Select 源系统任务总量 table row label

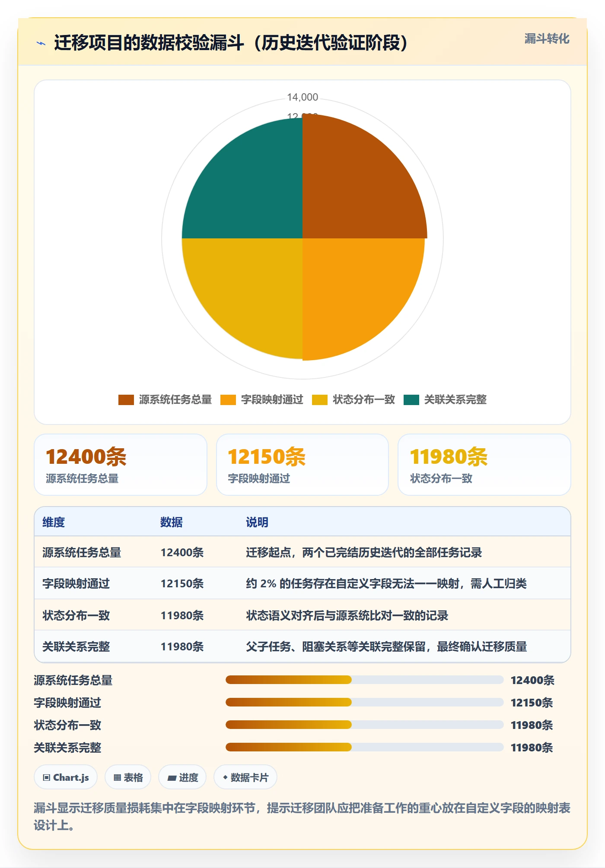pyautogui.click(x=82, y=552)
